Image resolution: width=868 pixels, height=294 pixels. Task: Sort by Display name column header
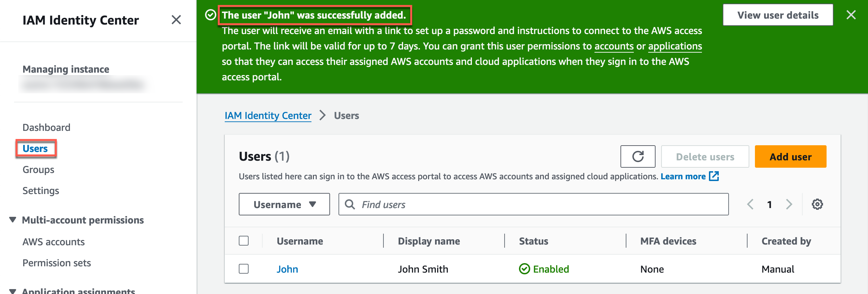pyautogui.click(x=429, y=241)
